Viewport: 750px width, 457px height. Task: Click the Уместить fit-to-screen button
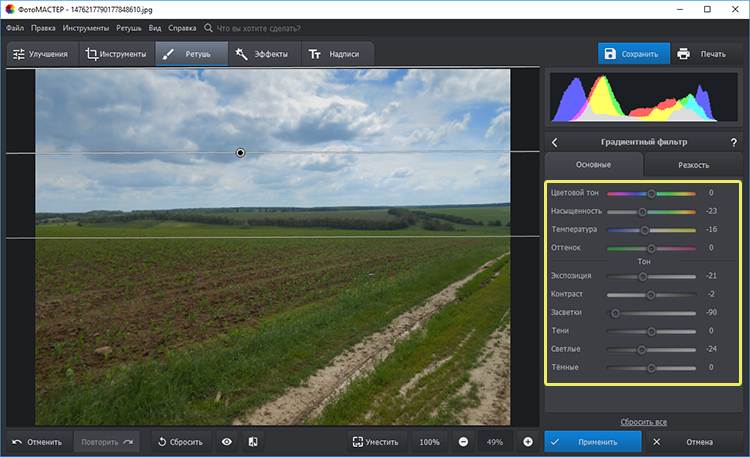(x=375, y=441)
